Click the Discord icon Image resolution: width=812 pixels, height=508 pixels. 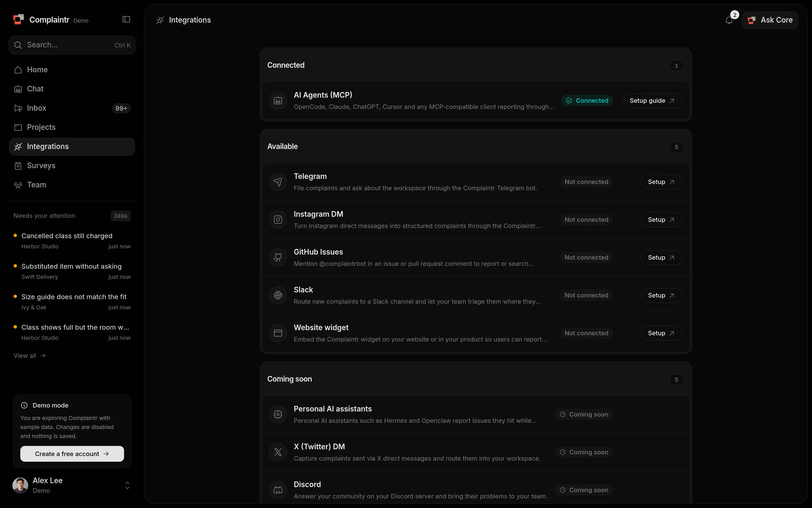point(278,490)
